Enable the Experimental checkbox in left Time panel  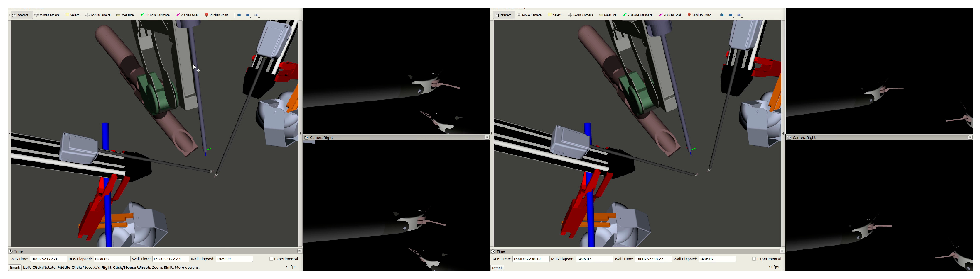tap(271, 259)
